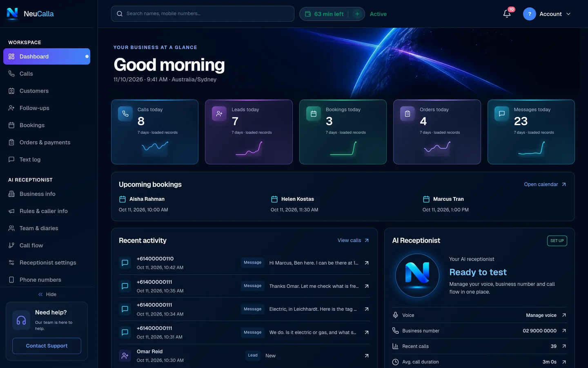Image resolution: width=588 pixels, height=368 pixels.
Task: Open Phone numbers in the sidebar
Action: [47, 280]
